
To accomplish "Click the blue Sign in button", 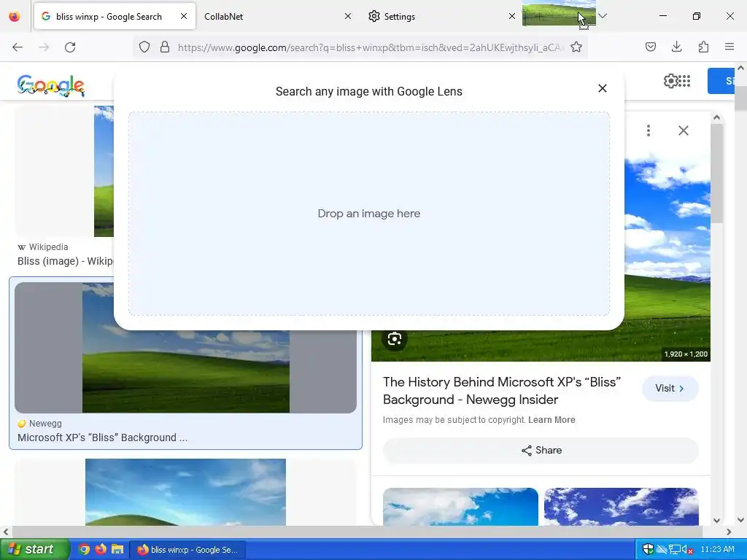I will coord(721,81).
